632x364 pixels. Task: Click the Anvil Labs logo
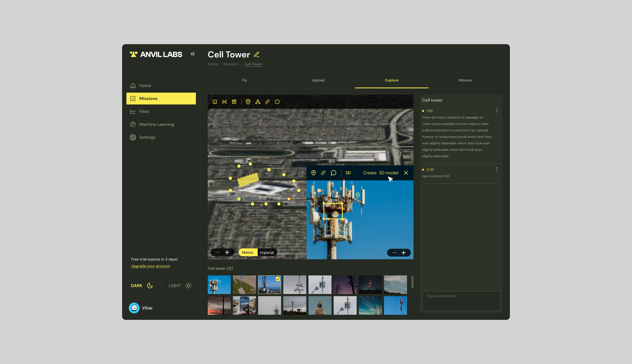click(x=156, y=54)
